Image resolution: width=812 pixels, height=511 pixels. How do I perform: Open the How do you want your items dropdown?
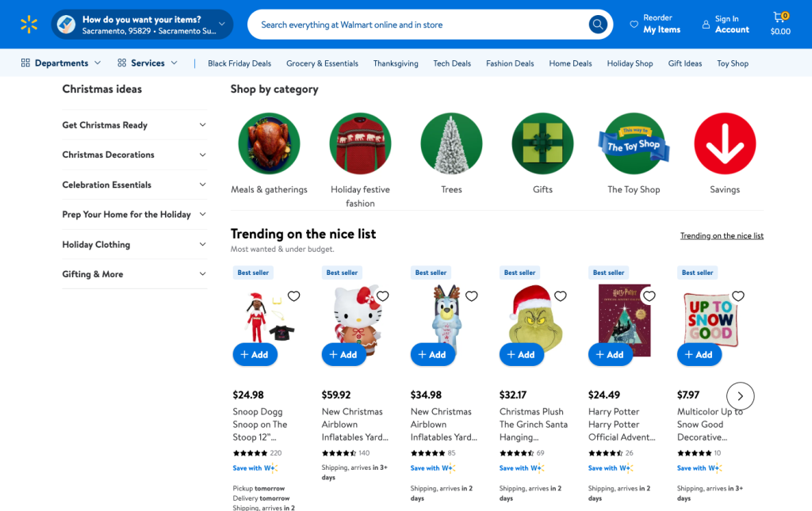[142, 25]
